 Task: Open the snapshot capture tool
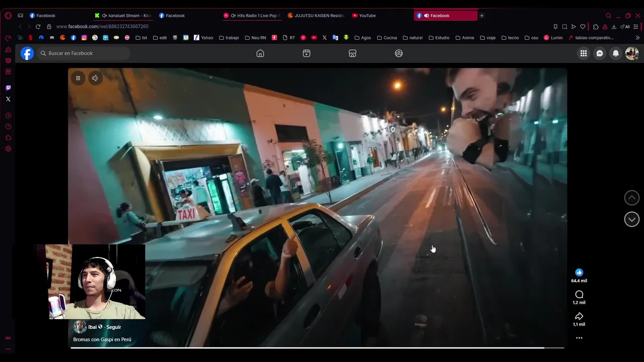565,27
